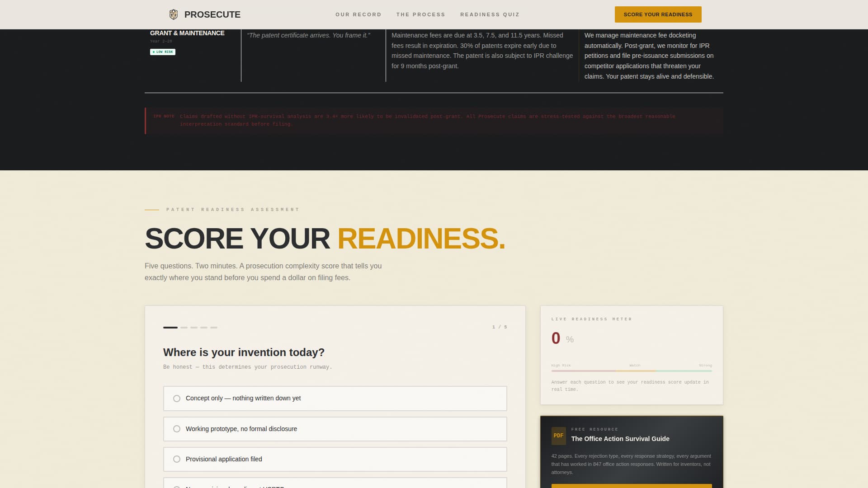Viewport: 868px width, 488px height.
Task: Click the red IPR NOTE banner
Action: [x=434, y=120]
